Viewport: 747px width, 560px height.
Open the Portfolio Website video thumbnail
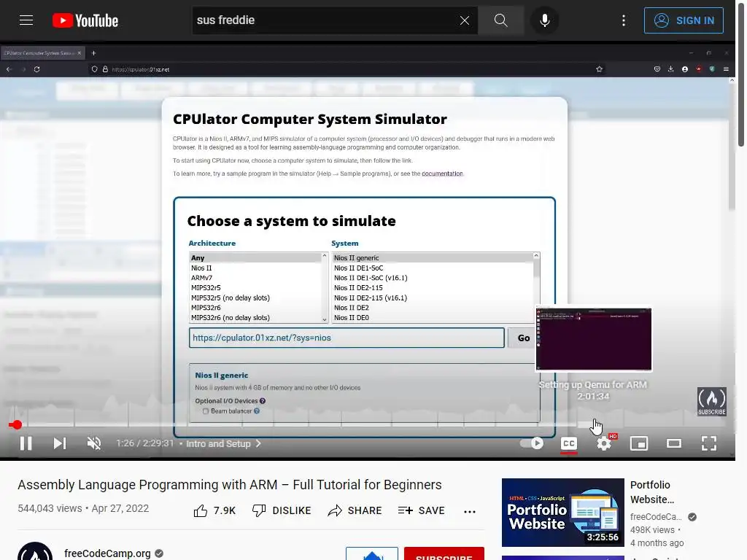click(x=562, y=513)
